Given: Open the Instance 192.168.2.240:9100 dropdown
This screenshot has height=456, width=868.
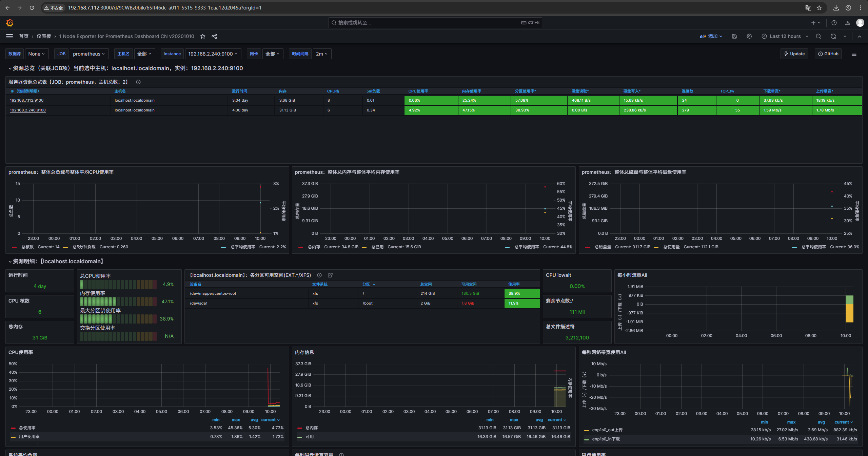Looking at the screenshot, I should 213,54.
